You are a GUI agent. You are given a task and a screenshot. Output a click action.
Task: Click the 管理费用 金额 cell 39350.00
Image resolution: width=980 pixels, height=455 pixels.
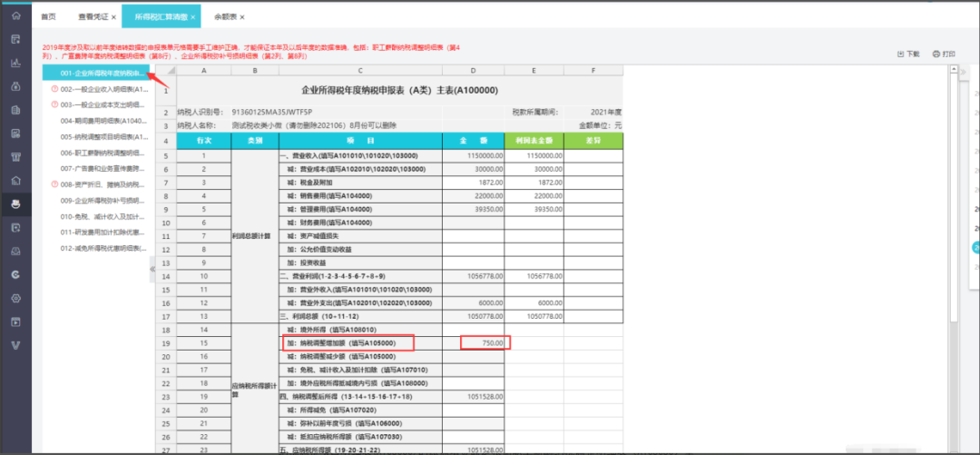[x=473, y=209]
